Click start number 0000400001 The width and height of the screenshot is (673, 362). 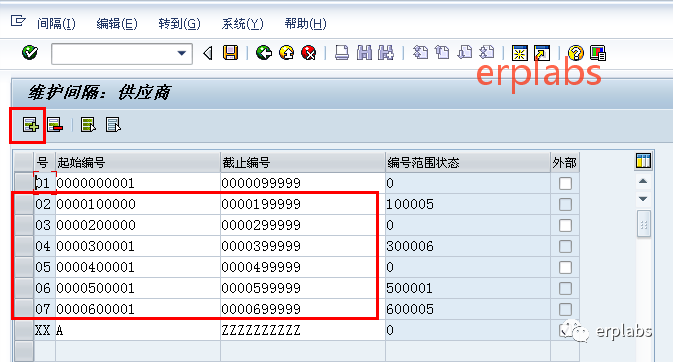(96, 267)
